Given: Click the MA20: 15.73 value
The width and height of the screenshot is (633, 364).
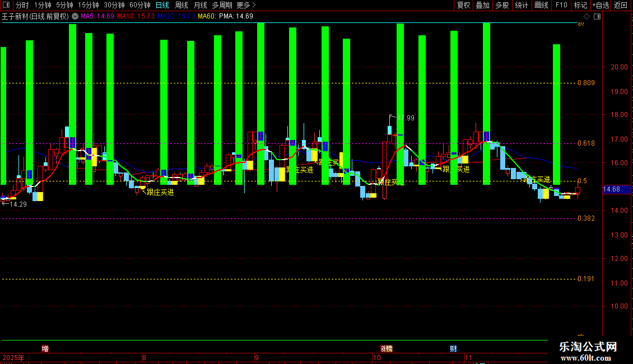Looking at the screenshot, I should pos(176,16).
